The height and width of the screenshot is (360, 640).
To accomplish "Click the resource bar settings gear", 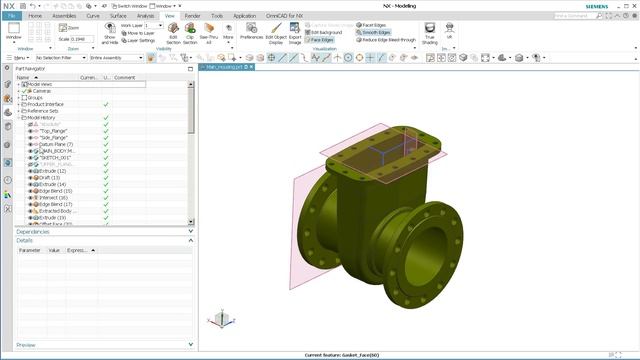I will [7, 68].
